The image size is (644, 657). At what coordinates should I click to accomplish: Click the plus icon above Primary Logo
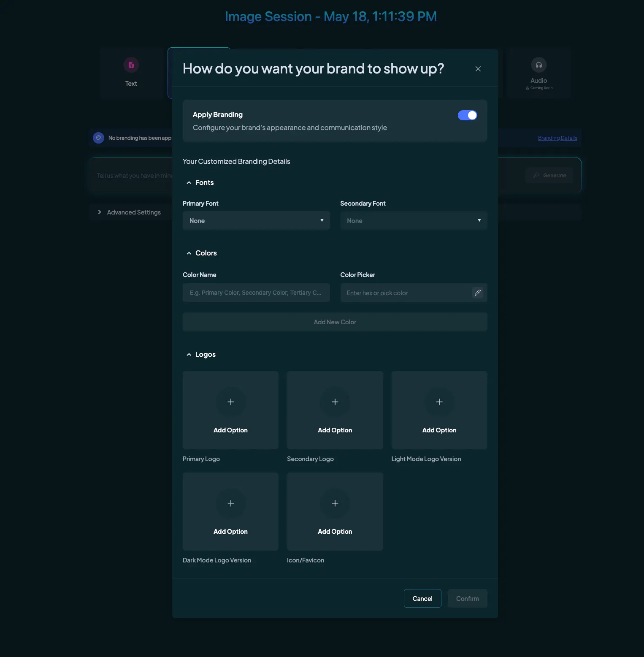[231, 402]
